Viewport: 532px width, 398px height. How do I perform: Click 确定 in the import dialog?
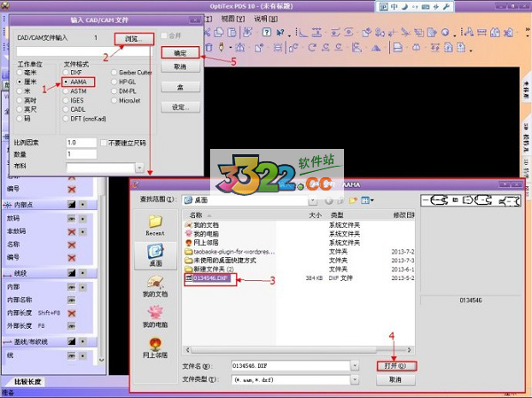(x=180, y=53)
